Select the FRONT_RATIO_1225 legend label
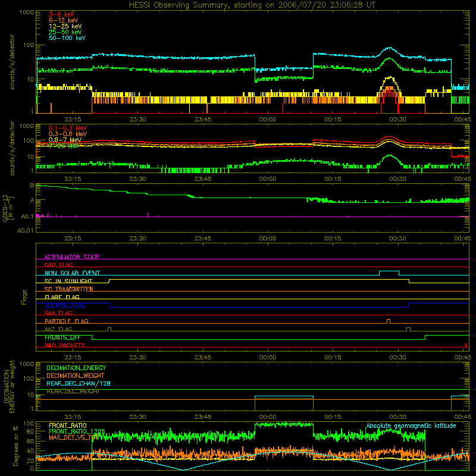 point(77,431)
